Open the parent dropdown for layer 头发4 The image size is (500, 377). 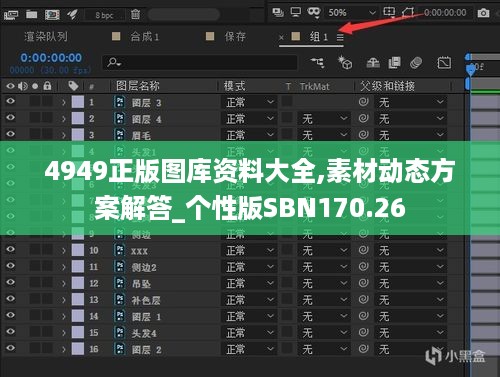point(411,332)
